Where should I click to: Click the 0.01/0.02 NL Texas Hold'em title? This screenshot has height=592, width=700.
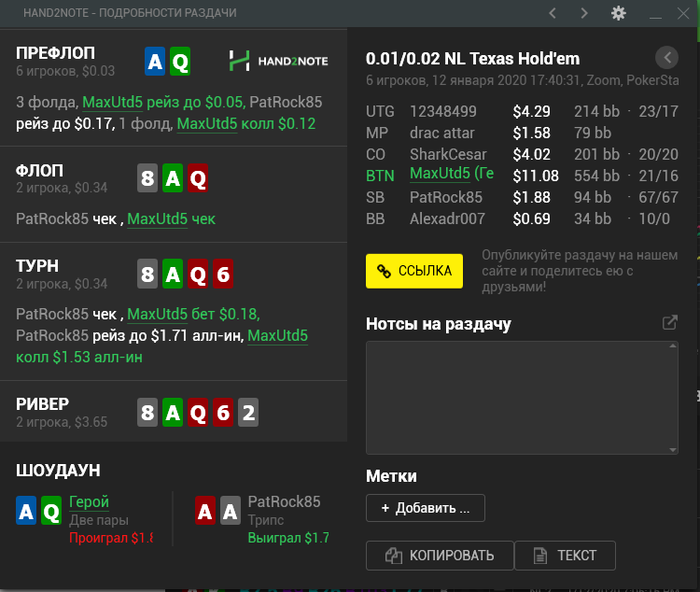[473, 58]
